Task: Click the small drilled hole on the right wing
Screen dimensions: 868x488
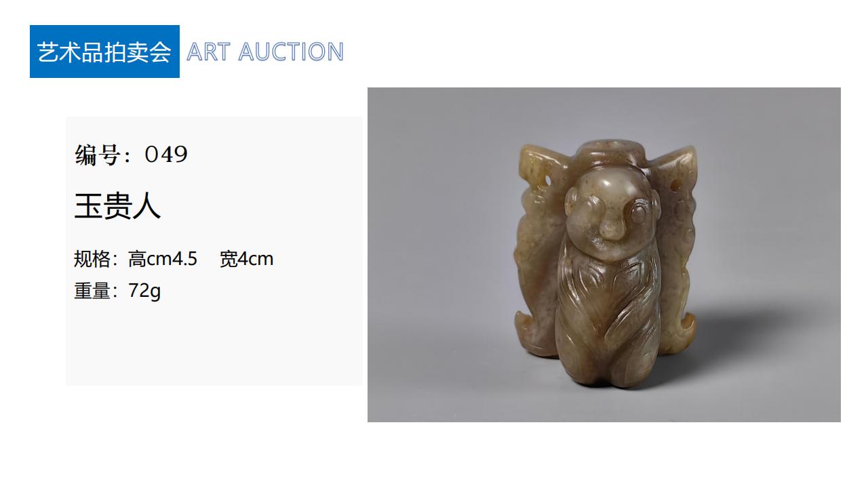Action: point(675,185)
